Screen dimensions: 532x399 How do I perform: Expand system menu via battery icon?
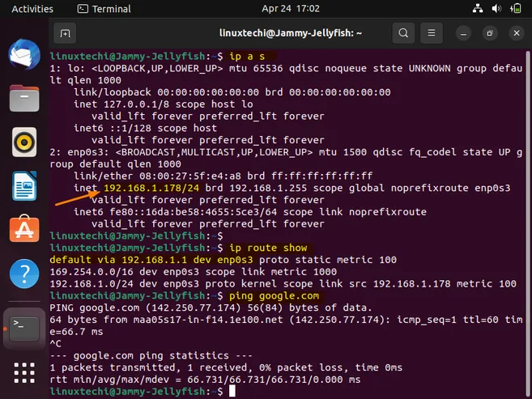515,9
